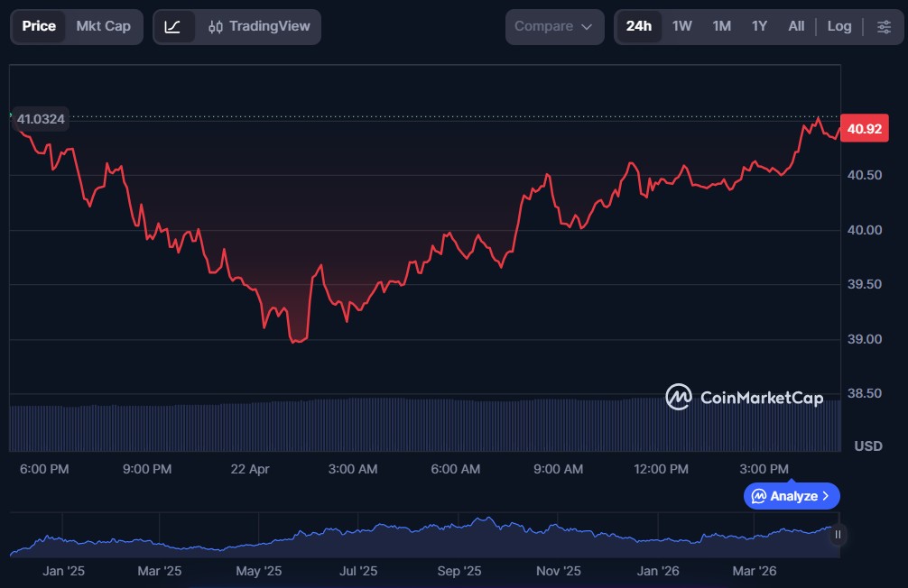Expand the Compare dropdown
Viewport: 908px width, 588px height.
click(x=553, y=26)
